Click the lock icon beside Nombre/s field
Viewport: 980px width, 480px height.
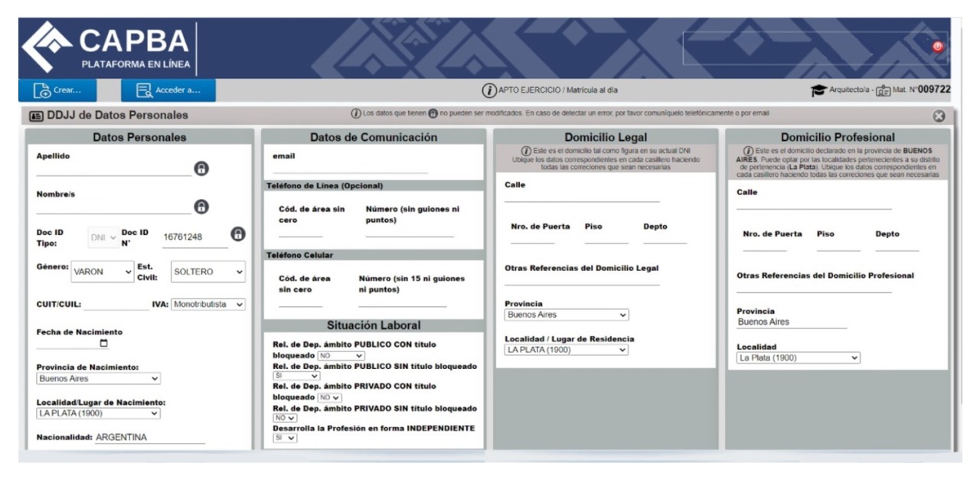(x=201, y=206)
